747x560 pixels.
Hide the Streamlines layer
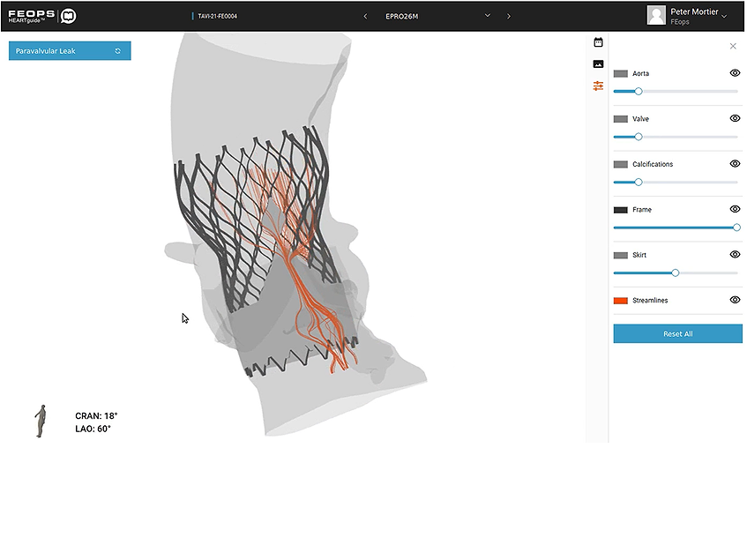coord(735,300)
